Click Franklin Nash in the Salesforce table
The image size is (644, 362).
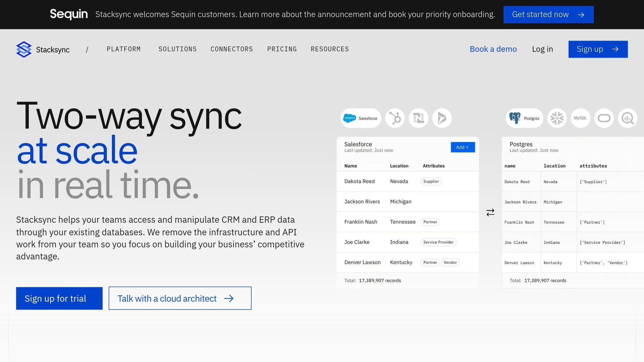361,222
